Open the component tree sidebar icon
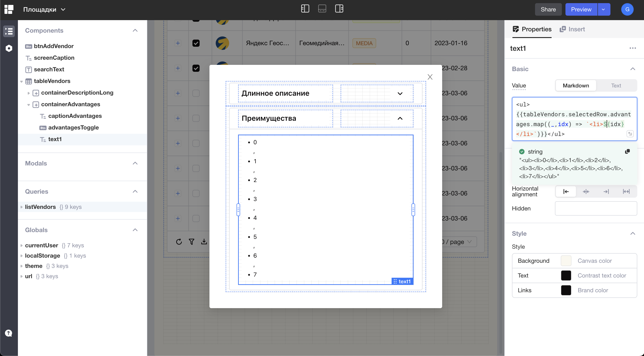Viewport: 644px width, 356px height. [9, 31]
